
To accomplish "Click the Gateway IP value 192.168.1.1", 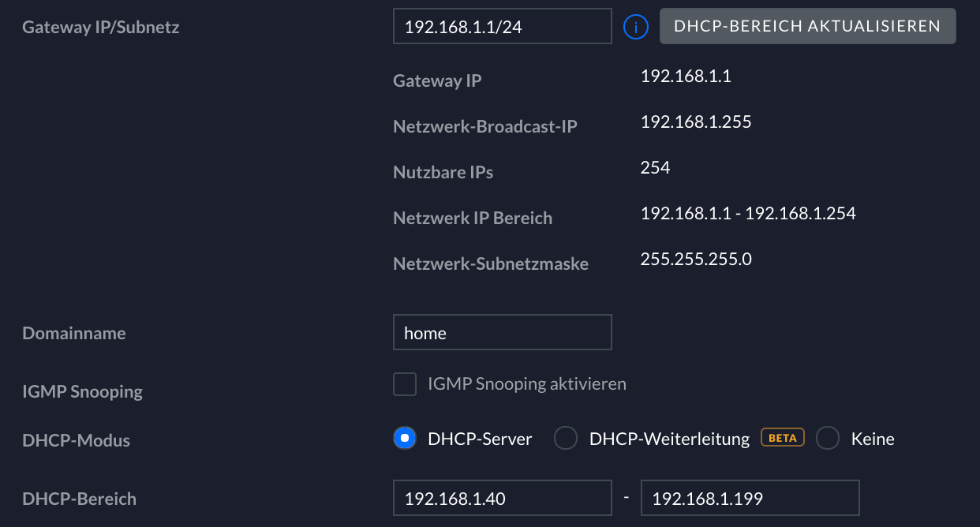I will point(686,77).
